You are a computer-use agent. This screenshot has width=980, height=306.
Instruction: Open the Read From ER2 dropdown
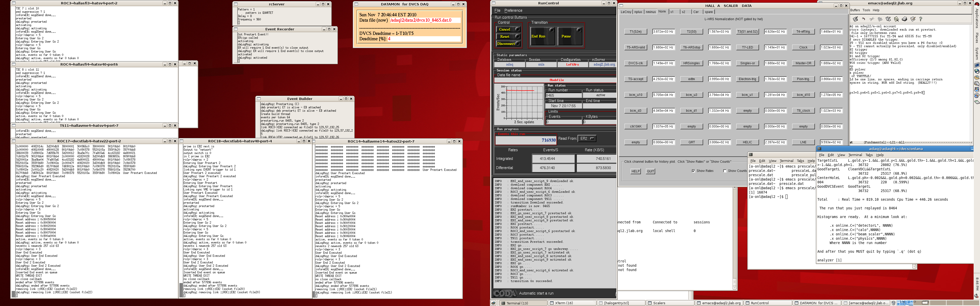(x=587, y=139)
